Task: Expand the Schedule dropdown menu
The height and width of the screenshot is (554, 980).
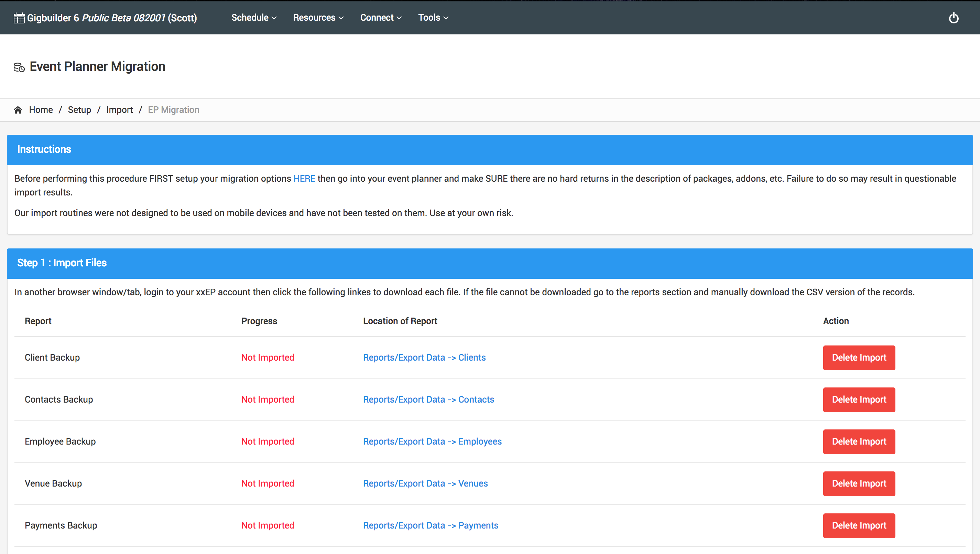Action: pos(254,18)
